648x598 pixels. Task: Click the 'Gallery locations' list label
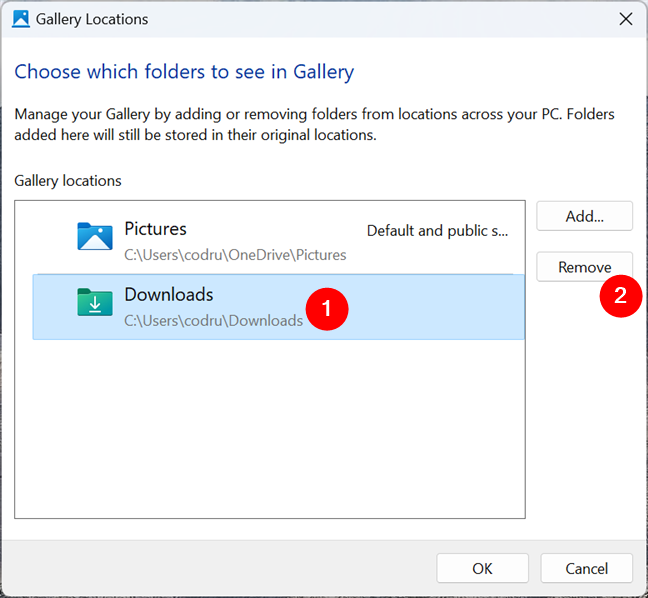point(68,181)
